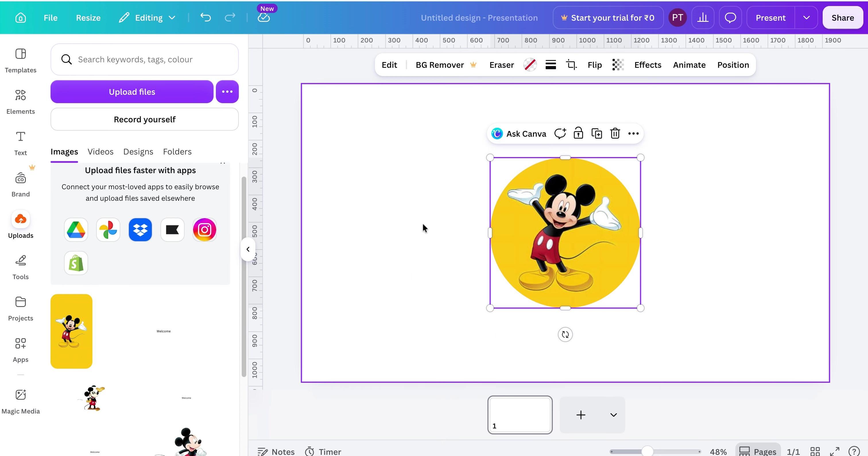Click the search keywords input field
The width and height of the screenshot is (868, 456).
[145, 59]
